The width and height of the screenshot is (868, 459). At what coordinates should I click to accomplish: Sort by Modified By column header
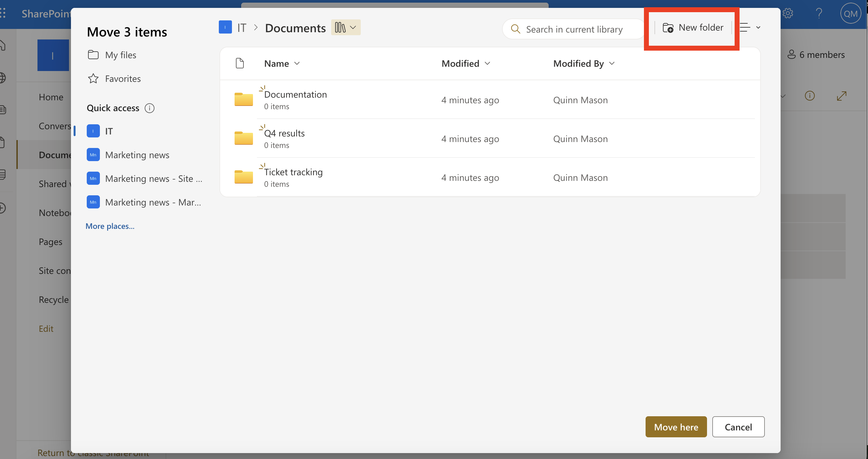pos(584,63)
